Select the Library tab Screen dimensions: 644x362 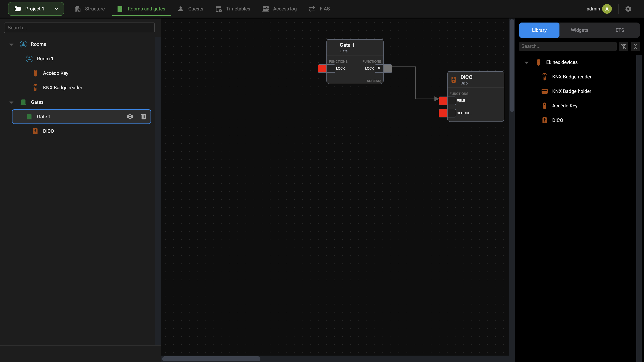[x=539, y=30]
